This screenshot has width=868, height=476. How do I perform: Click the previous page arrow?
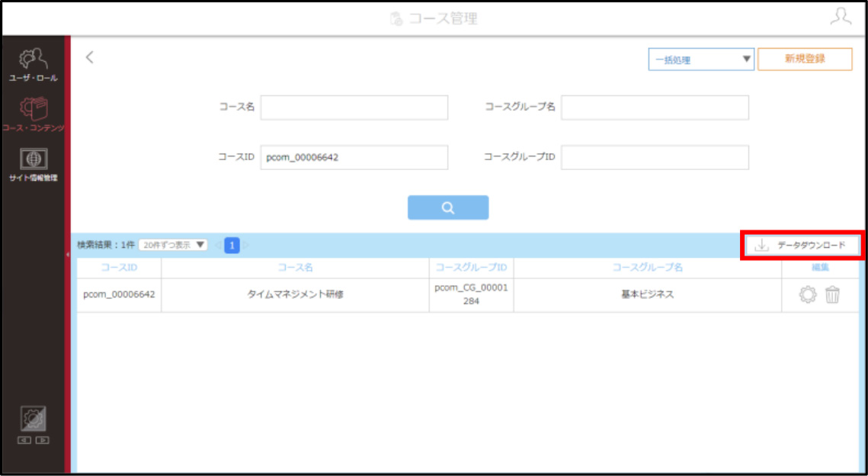[x=217, y=245]
